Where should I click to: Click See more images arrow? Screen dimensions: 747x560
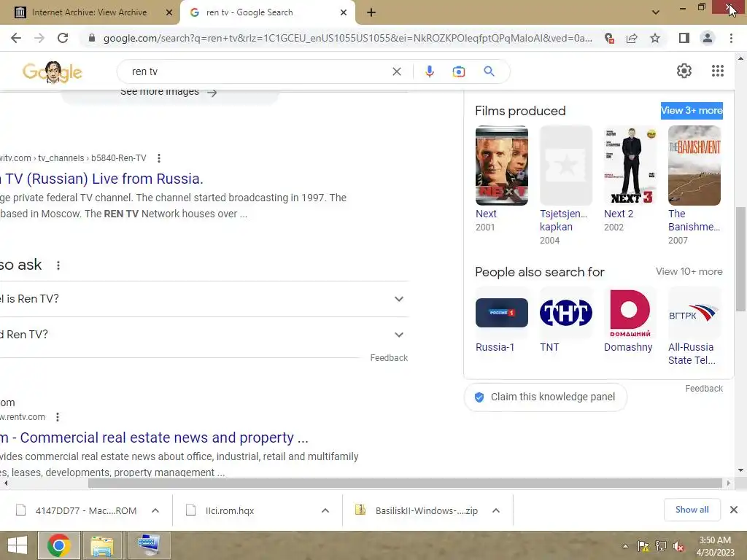pos(212,93)
